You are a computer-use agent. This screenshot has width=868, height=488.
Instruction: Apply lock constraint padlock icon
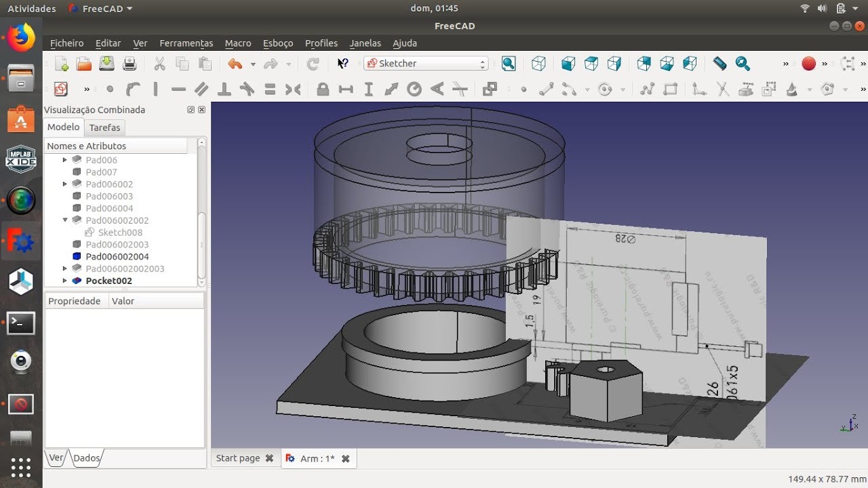[x=323, y=89]
